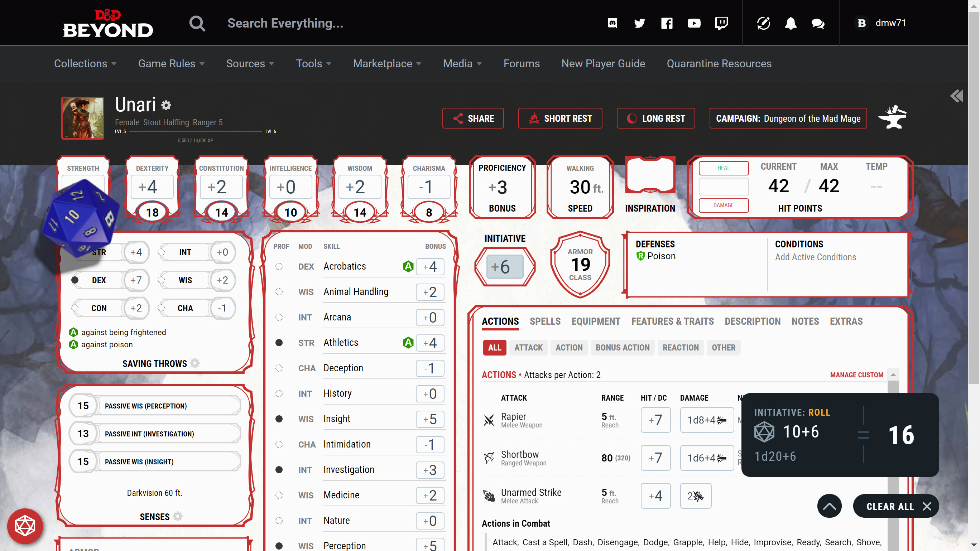This screenshot has width=980, height=551.
Task: Open the Twitch link icon
Action: pos(721,23)
